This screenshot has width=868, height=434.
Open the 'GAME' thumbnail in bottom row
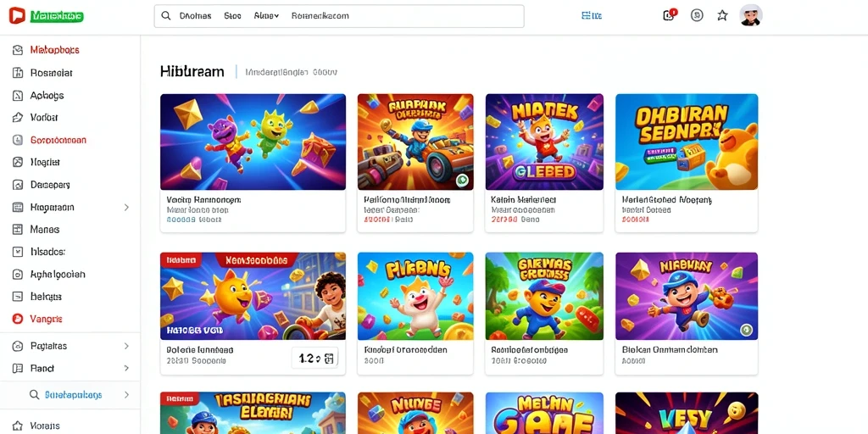coord(544,413)
